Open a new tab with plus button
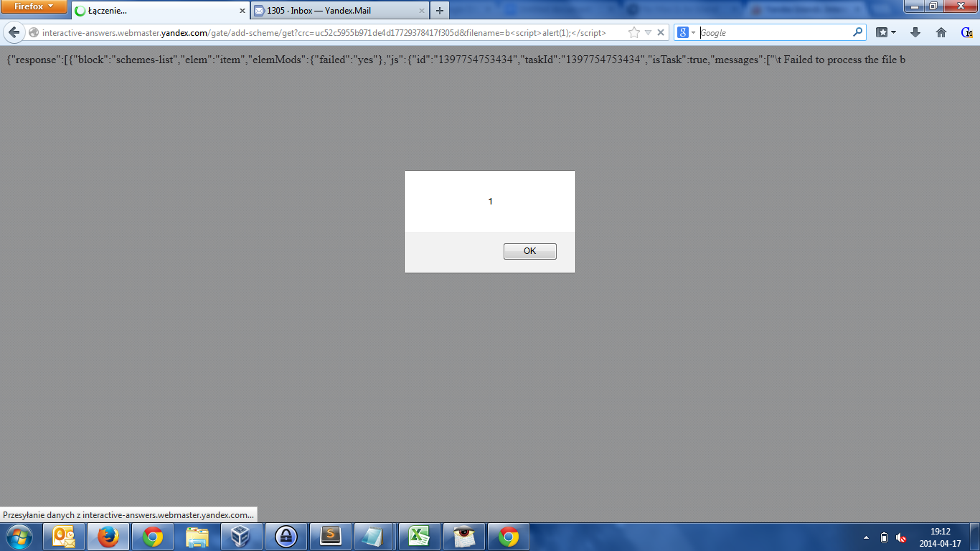 440,11
